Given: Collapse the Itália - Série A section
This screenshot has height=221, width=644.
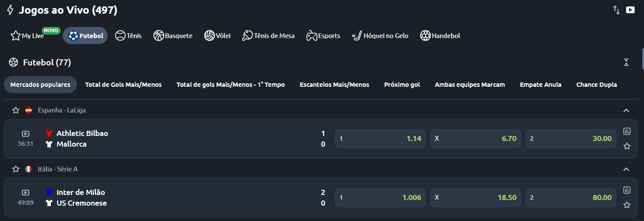Looking at the screenshot, I should pos(626,169).
